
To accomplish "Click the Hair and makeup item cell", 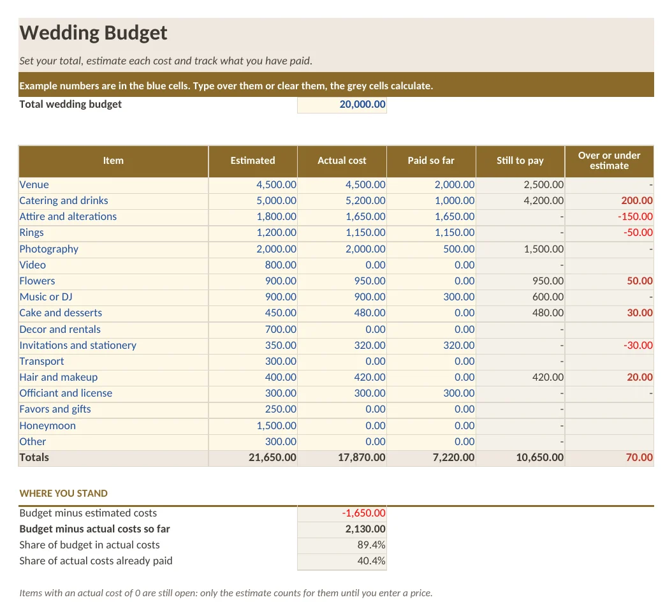I will (x=113, y=378).
